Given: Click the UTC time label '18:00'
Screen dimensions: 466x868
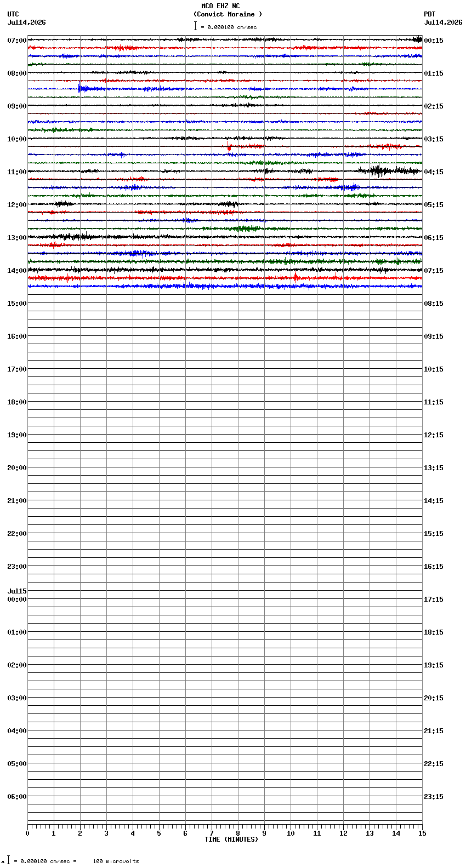Looking at the screenshot, I should [x=17, y=402].
